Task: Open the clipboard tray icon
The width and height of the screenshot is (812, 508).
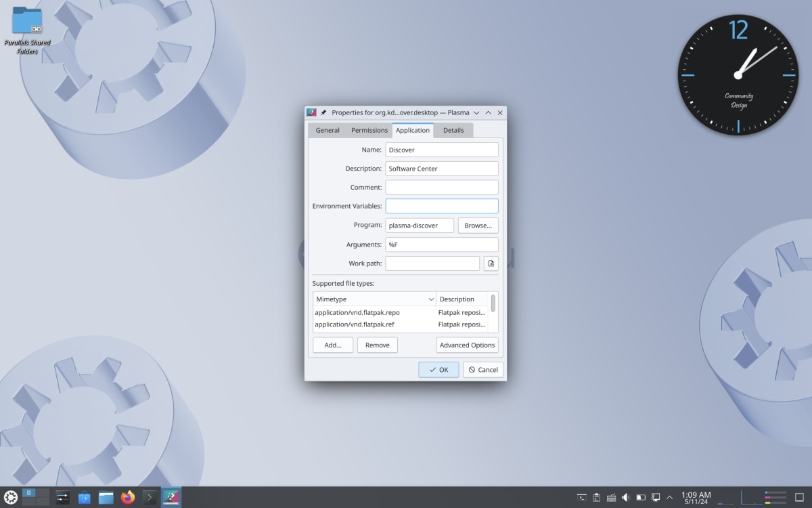Action: point(596,498)
